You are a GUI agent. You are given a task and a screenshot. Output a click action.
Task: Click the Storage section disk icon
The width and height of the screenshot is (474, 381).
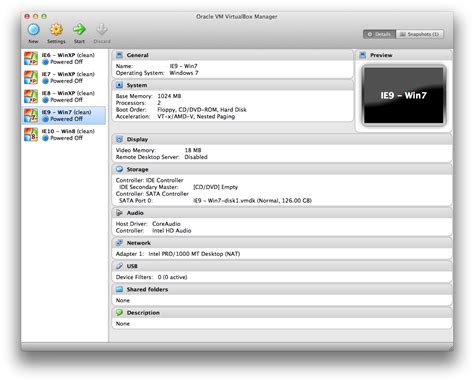coord(119,169)
